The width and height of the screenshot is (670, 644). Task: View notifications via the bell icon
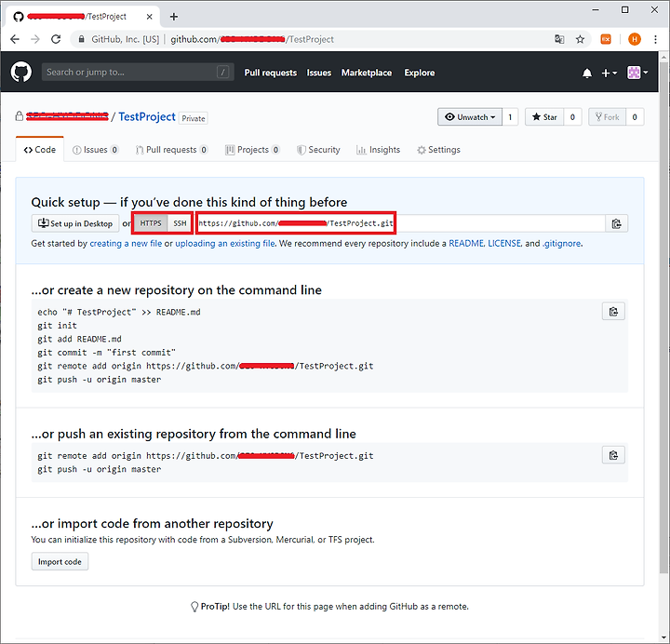coord(587,74)
